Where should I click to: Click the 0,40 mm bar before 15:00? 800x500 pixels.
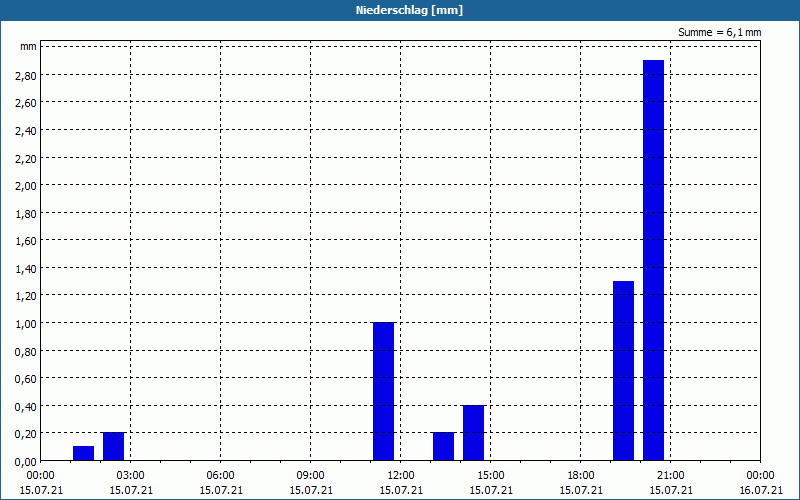[473, 433]
